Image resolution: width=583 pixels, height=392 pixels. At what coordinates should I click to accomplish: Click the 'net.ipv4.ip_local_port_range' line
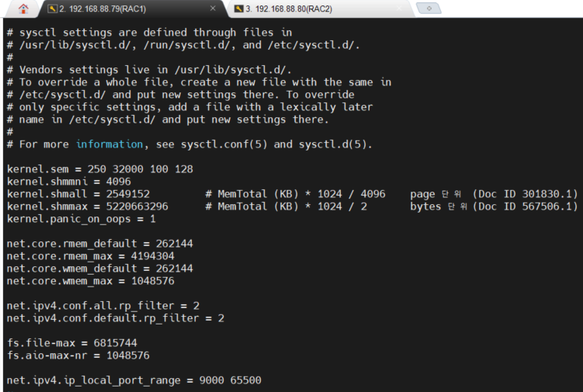(134, 380)
